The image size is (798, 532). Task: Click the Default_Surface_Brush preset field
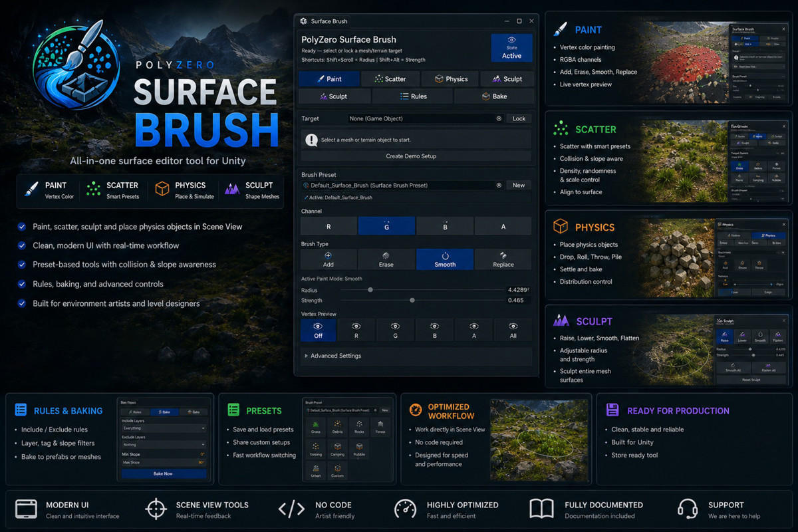pyautogui.click(x=402, y=186)
